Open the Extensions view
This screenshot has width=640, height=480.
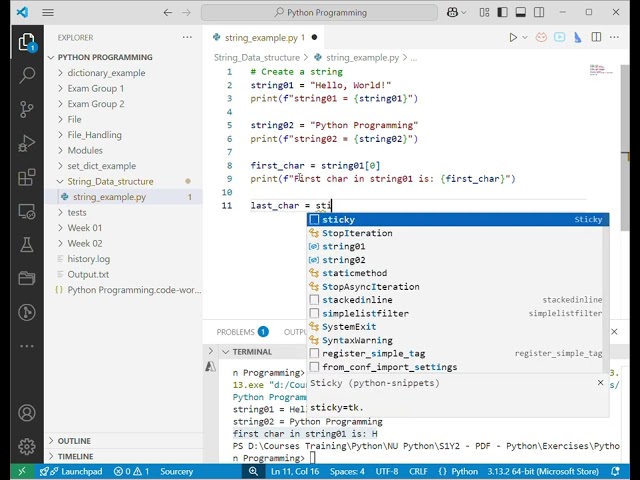[27, 178]
